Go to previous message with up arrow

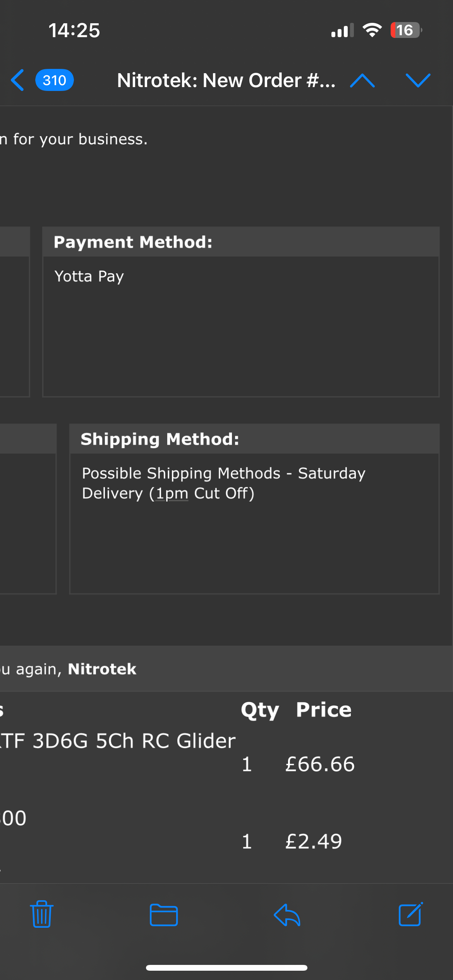point(362,80)
